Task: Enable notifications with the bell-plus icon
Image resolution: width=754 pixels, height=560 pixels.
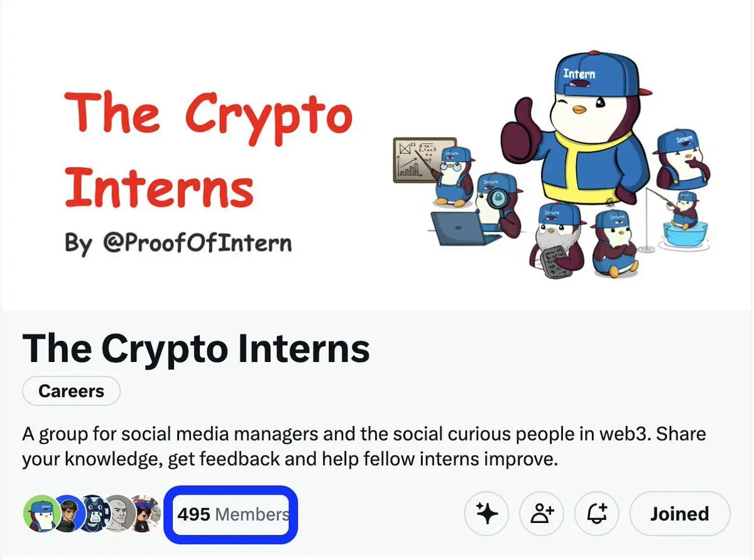Action: pos(597,513)
